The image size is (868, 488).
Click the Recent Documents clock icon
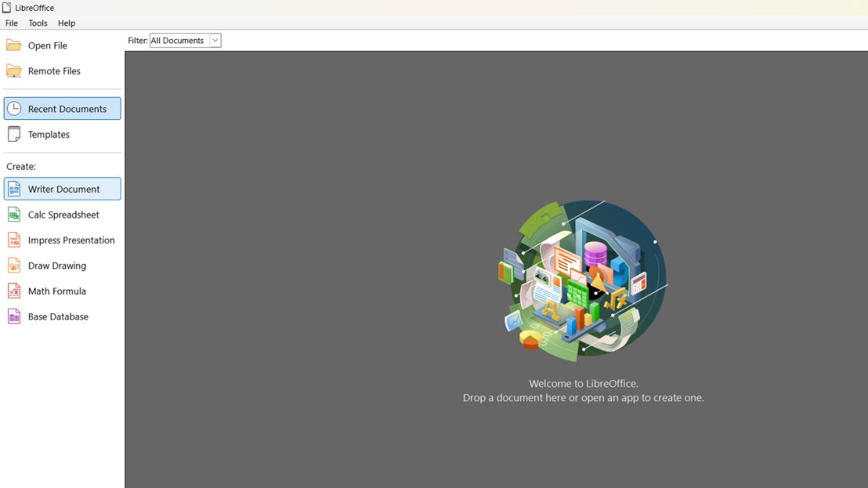(14, 109)
